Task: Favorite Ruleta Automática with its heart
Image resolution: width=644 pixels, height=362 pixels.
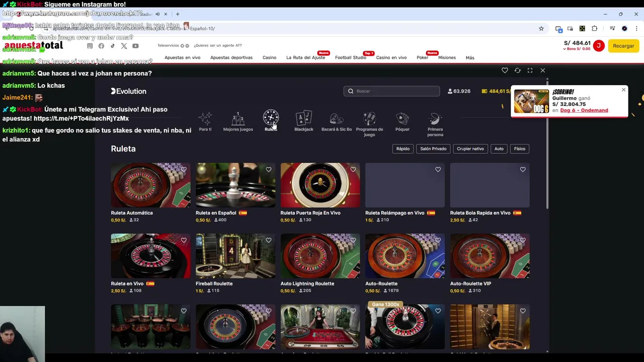Action: click(184, 169)
